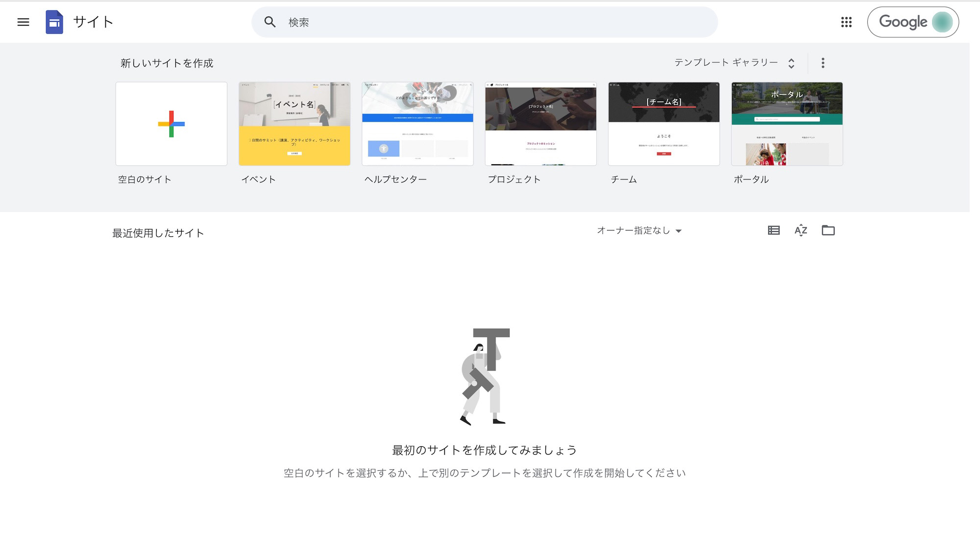Viewport: 980px width, 535px height.
Task: Click the チーム label text
Action: [x=623, y=179]
